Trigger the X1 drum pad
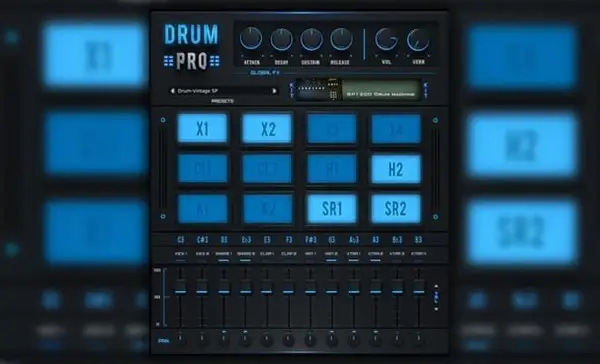Screen dimensions: 600x364 (202, 128)
